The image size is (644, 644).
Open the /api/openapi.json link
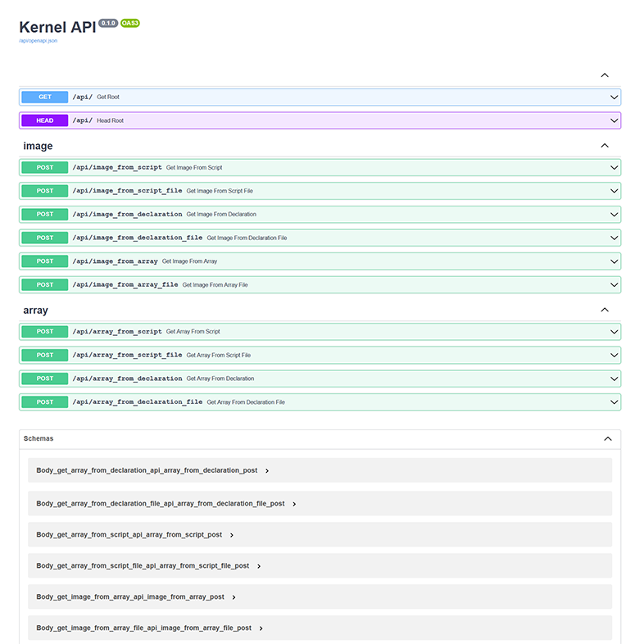click(x=39, y=40)
